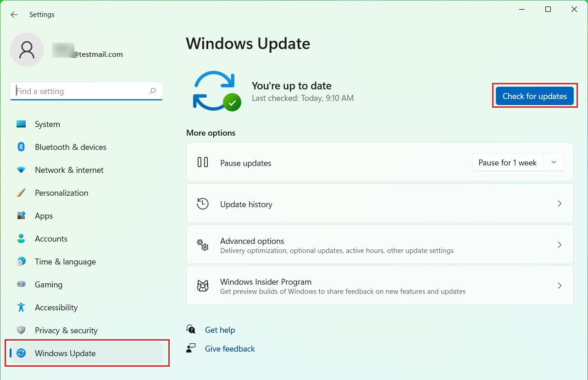Open the Pause for 1 week dropdown

[554, 162]
